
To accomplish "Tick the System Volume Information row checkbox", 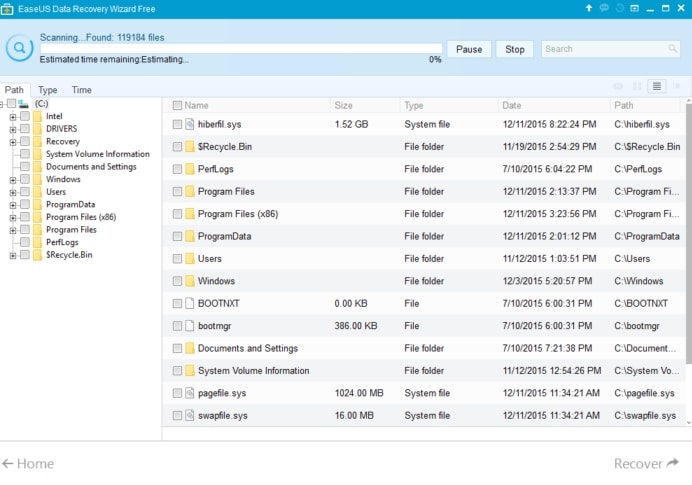I will pyautogui.click(x=177, y=371).
